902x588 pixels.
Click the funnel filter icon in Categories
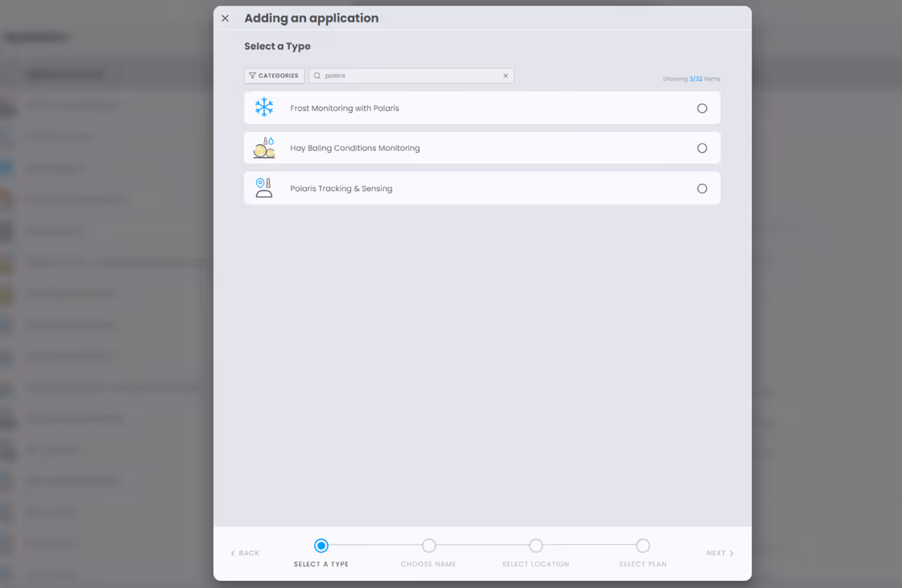pos(253,76)
